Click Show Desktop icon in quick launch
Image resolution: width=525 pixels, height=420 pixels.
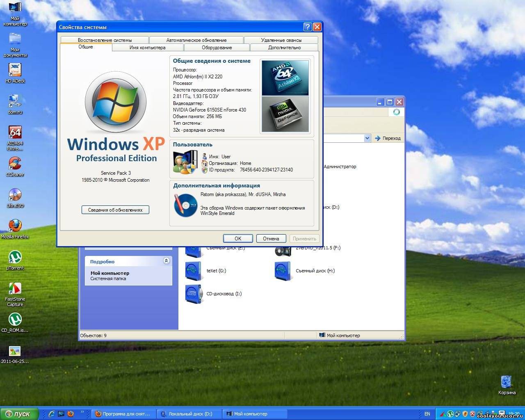click(x=61, y=413)
